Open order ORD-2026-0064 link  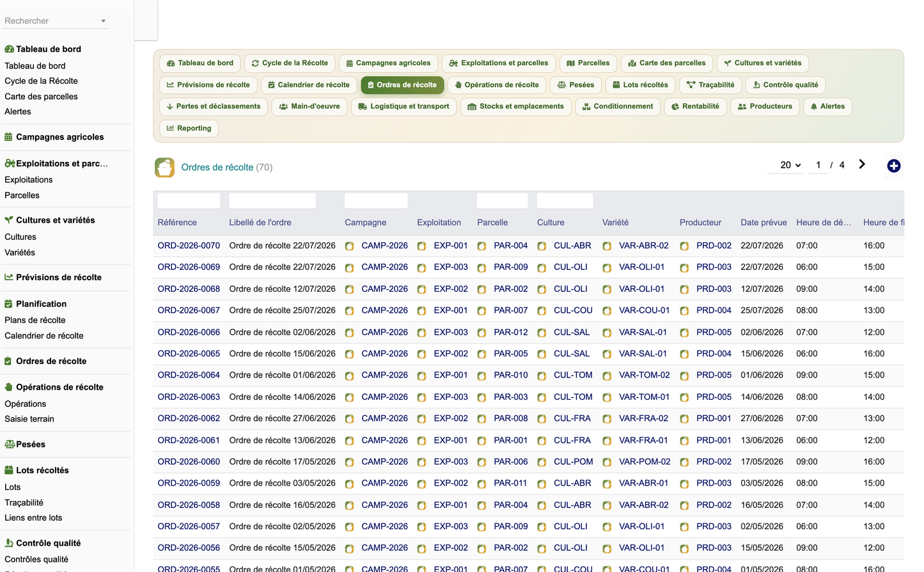click(189, 375)
